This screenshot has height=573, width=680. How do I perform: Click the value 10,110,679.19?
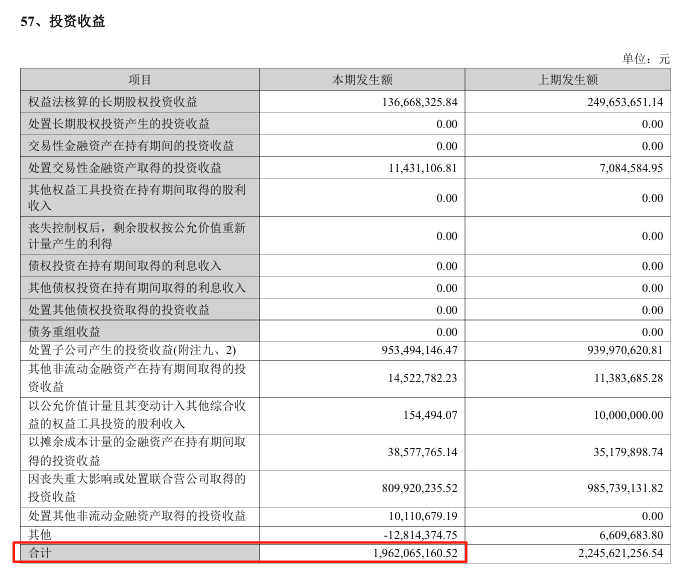(423, 516)
